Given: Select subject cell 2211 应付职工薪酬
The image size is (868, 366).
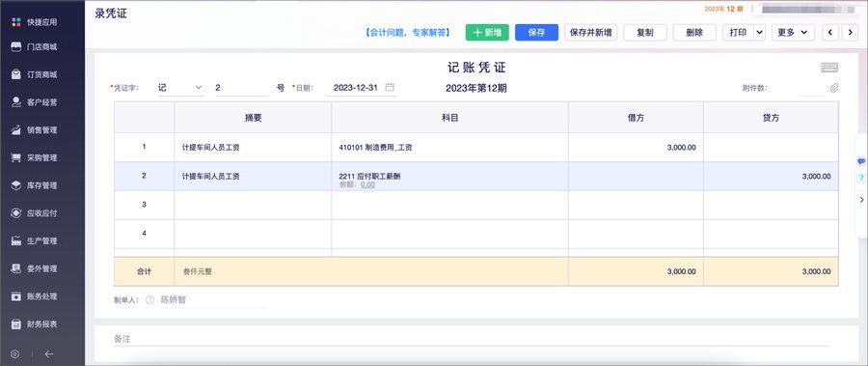Looking at the screenshot, I should coord(449,177).
